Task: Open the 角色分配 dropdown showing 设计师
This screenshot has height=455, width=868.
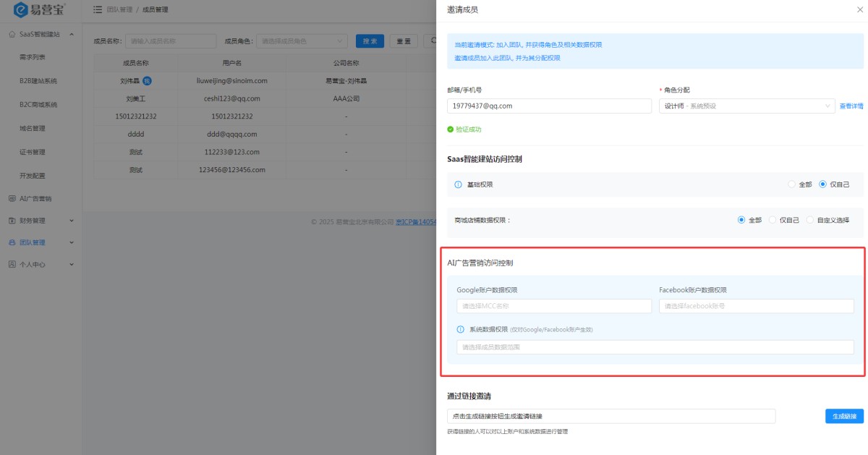Action: tap(747, 106)
